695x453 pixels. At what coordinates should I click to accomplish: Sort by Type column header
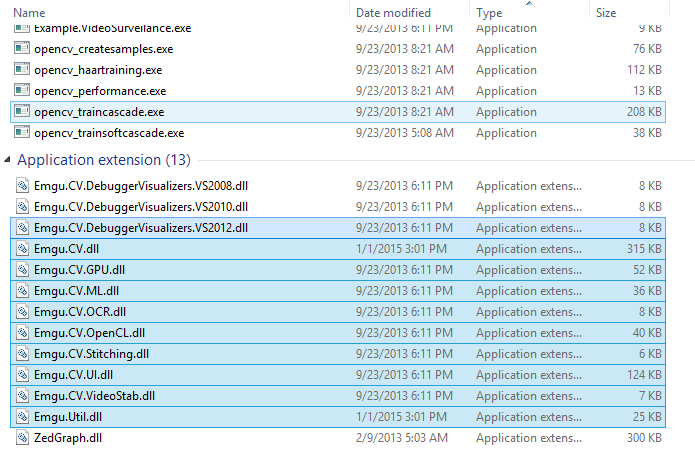click(x=490, y=13)
